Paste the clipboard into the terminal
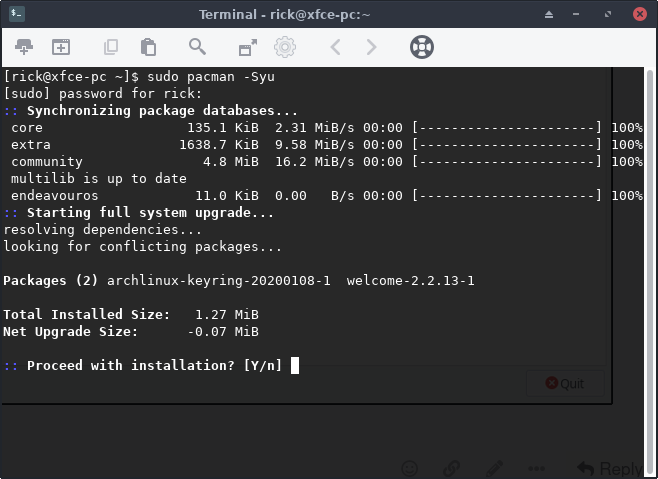Screen dimensions: 658x479 point(148,47)
